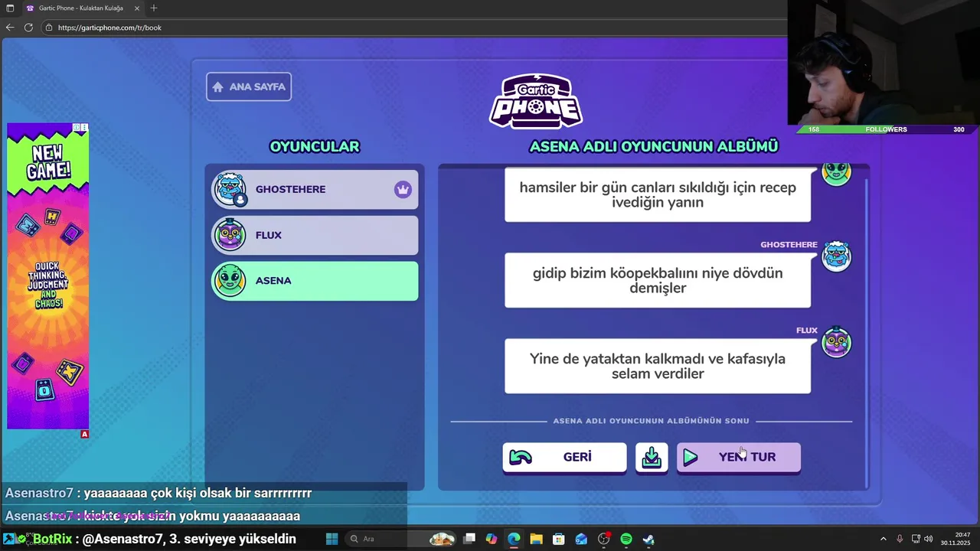Open the OBS Studio icon in the taskbar

pos(604,539)
